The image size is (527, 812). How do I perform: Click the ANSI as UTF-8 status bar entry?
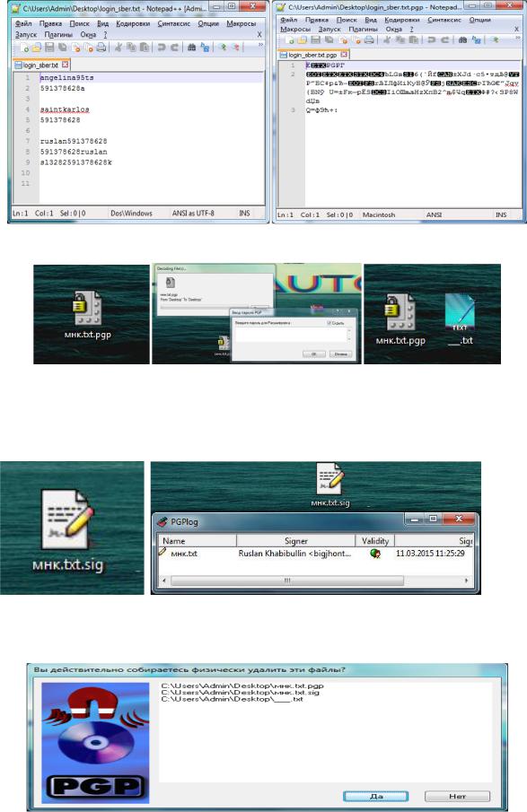click(x=193, y=213)
